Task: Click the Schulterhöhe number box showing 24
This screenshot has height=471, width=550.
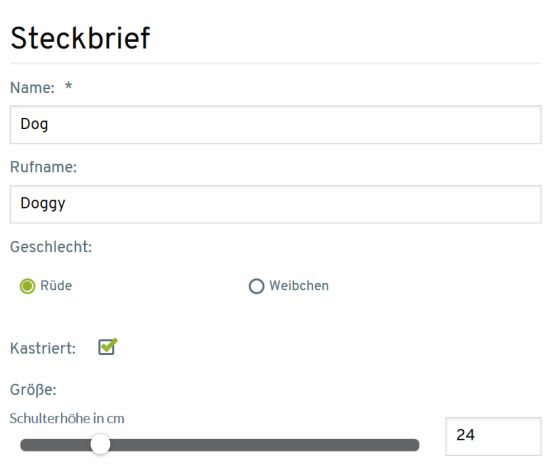Action: [x=494, y=436]
